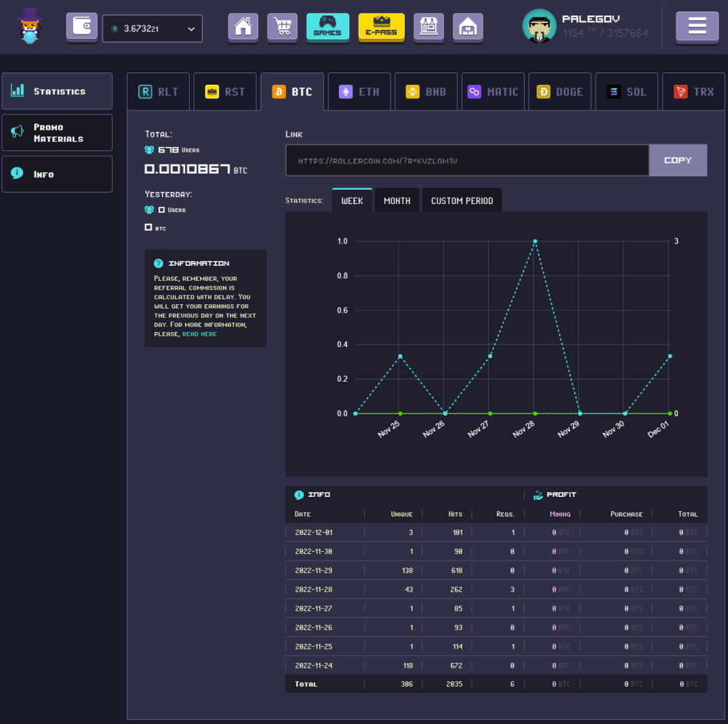Select the DOGE currency tab
728x724 pixels.
click(x=559, y=91)
